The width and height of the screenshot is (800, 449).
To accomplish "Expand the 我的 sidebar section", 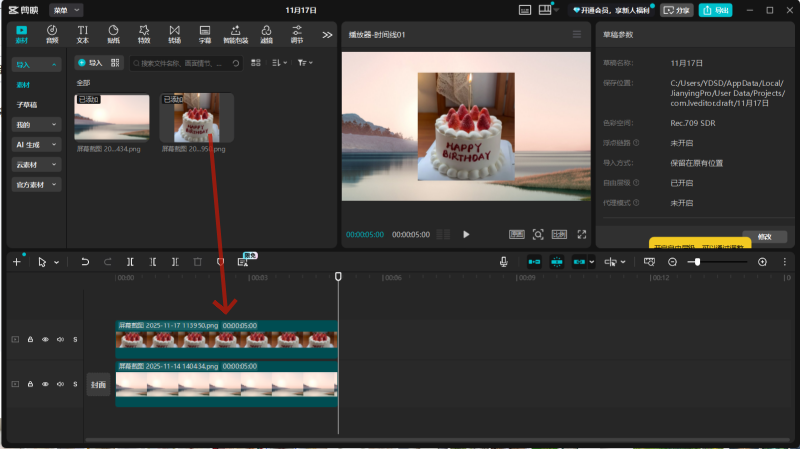I will (x=37, y=125).
